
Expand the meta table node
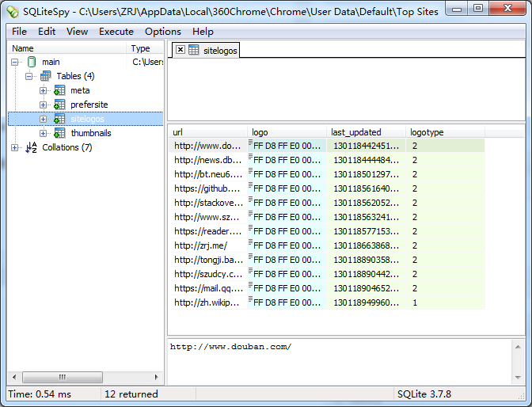(44, 90)
